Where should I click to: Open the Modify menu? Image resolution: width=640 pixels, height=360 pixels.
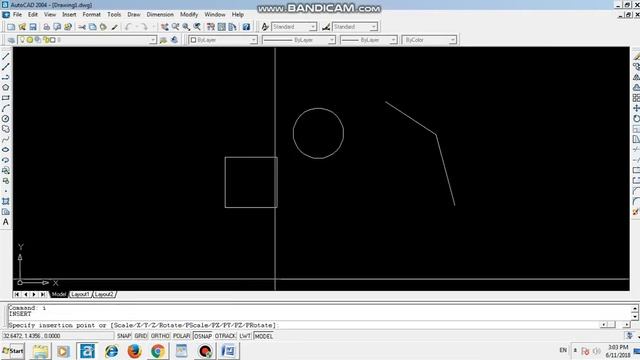[x=189, y=14]
